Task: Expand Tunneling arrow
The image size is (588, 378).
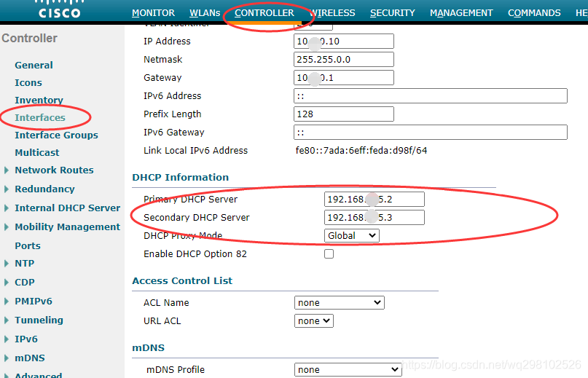Action: 7,320
